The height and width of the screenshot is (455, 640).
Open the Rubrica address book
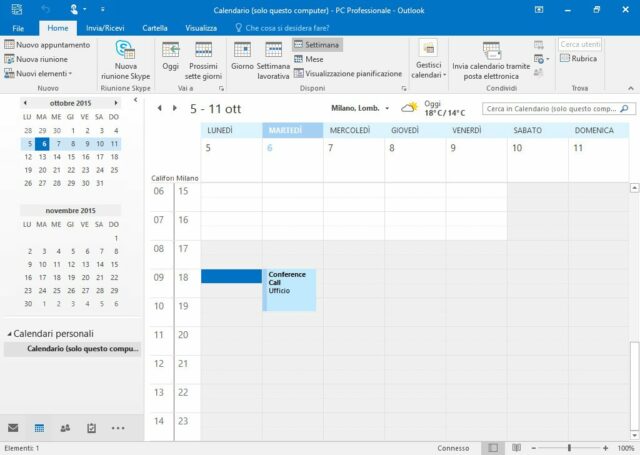(x=580, y=59)
